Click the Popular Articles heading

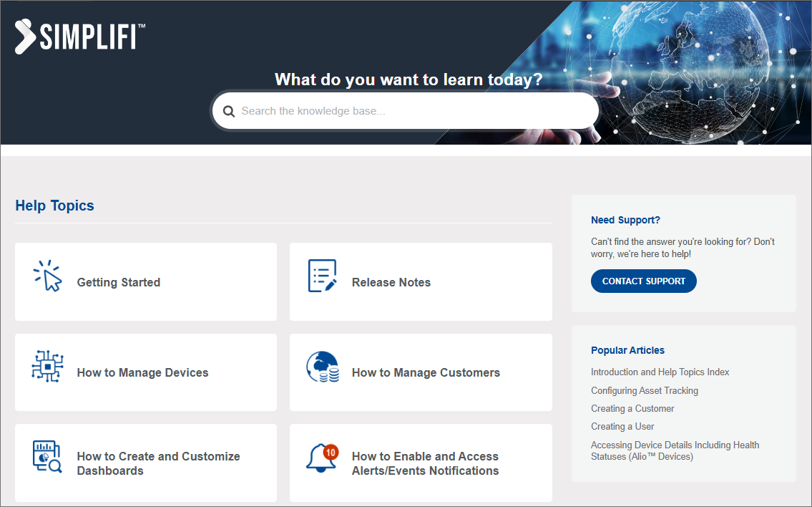[627, 350]
